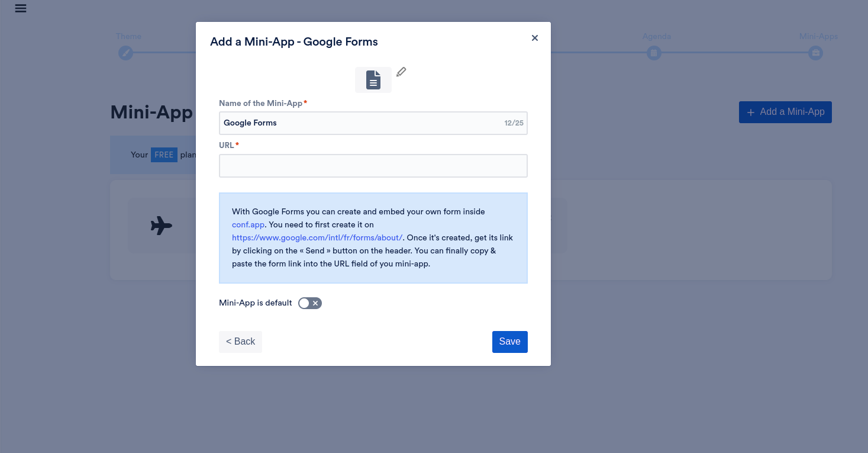The image size is (868, 453).
Task: Click the Mini-Apps step briefcase icon
Action: point(816,53)
